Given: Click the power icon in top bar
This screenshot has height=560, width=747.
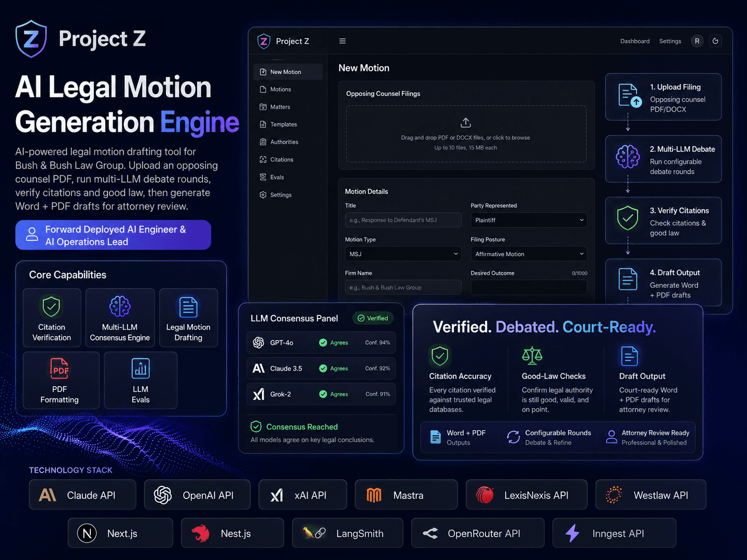Looking at the screenshot, I should (715, 41).
